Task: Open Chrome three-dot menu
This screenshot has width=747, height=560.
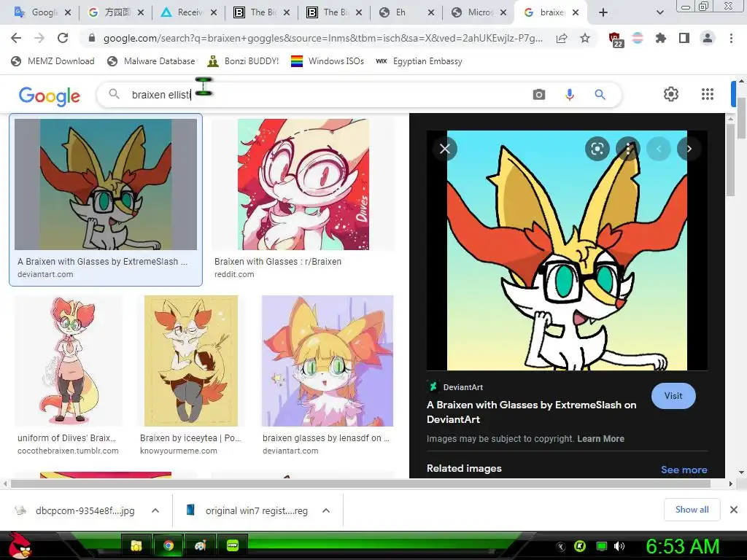Action: [731, 38]
